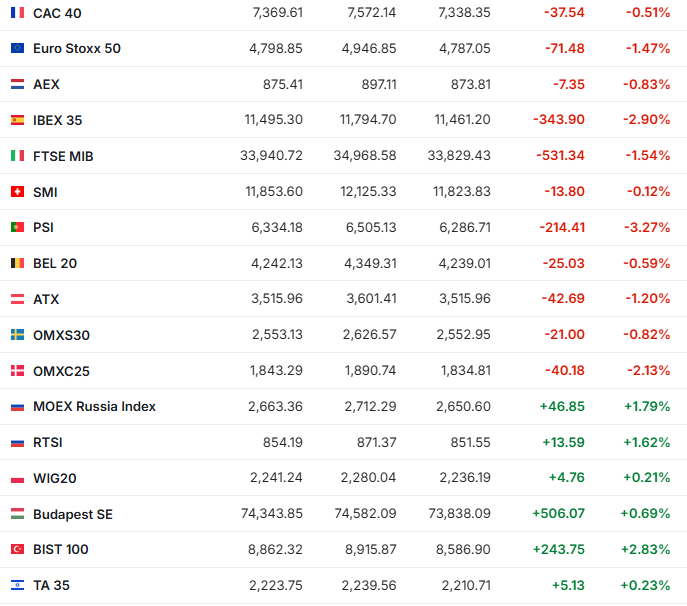This screenshot has width=687, height=606.
Task: Click the France flag icon beside CAC 40
Action: tap(17, 13)
